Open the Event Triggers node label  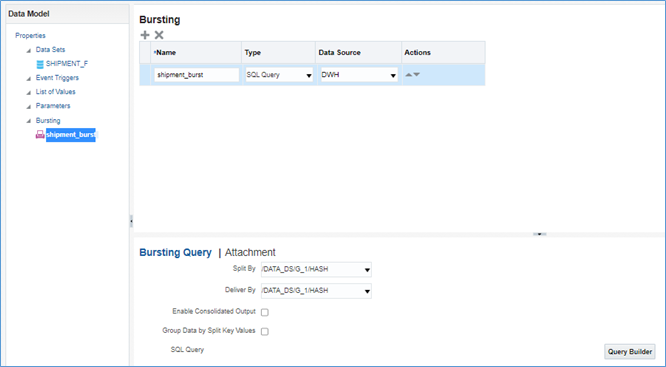(57, 78)
